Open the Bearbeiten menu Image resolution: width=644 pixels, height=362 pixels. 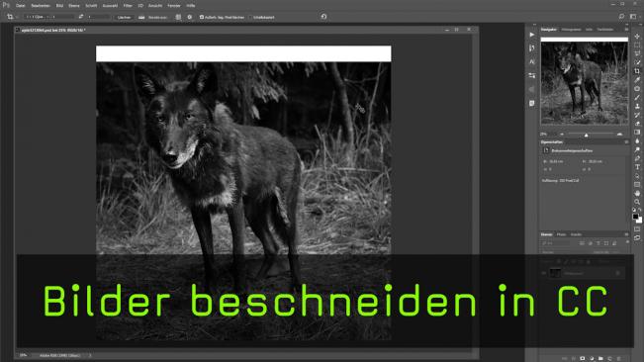[x=41, y=6]
